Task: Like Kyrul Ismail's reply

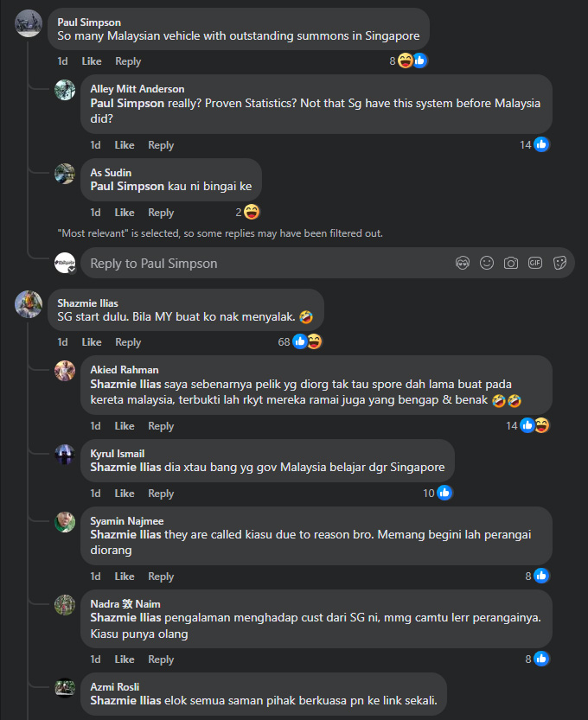Action: [125, 494]
